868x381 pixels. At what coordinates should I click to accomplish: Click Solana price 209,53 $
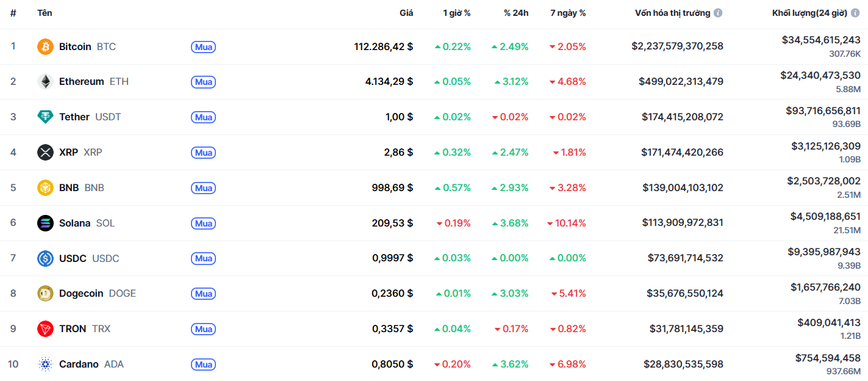[393, 223]
